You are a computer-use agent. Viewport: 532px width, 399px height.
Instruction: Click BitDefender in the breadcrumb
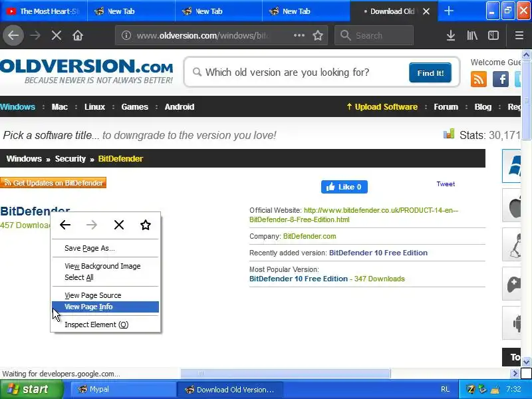tap(120, 159)
